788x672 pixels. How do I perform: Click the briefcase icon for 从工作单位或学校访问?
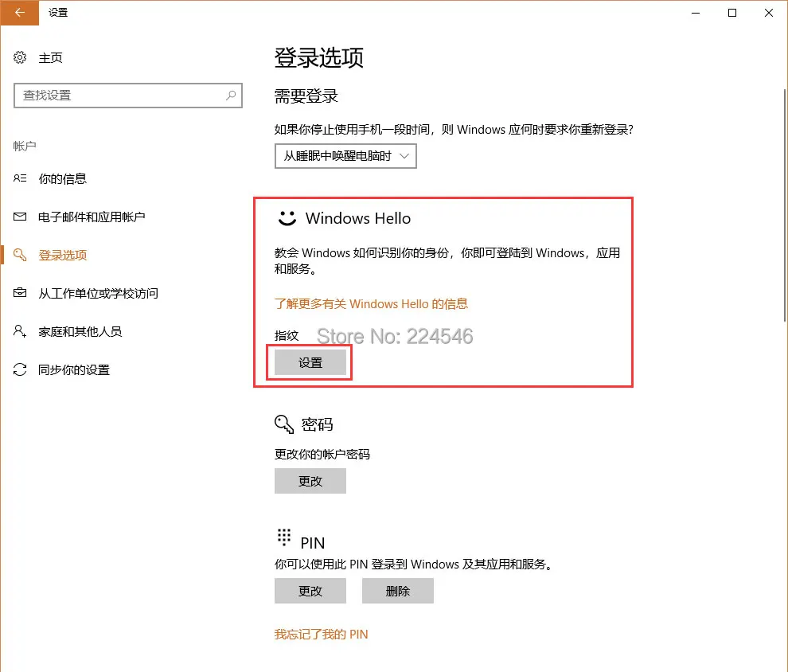pos(20,293)
